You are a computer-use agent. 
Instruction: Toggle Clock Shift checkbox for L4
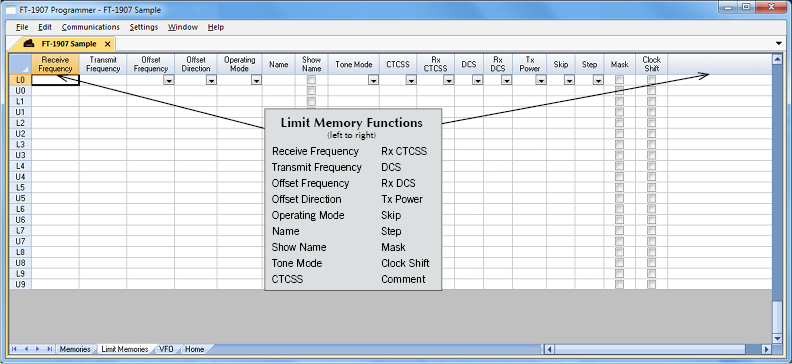click(652, 166)
